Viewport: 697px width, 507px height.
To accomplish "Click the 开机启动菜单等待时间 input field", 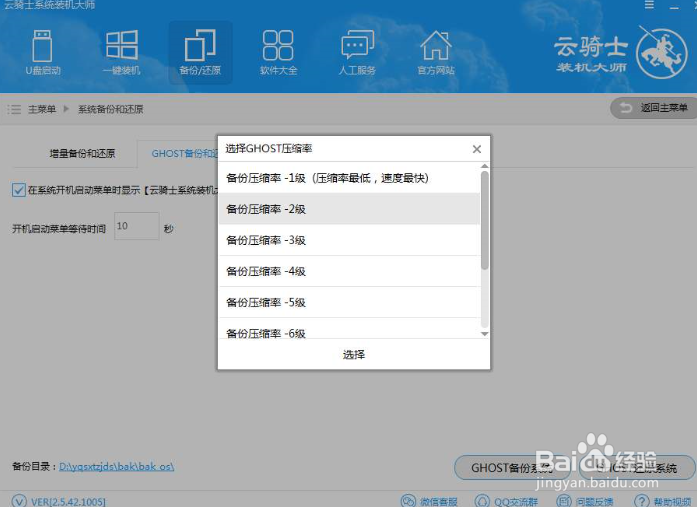I will 136,226.
